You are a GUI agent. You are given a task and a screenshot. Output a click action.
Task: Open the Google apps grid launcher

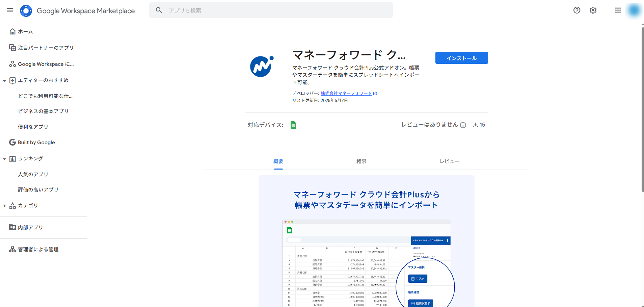618,10
